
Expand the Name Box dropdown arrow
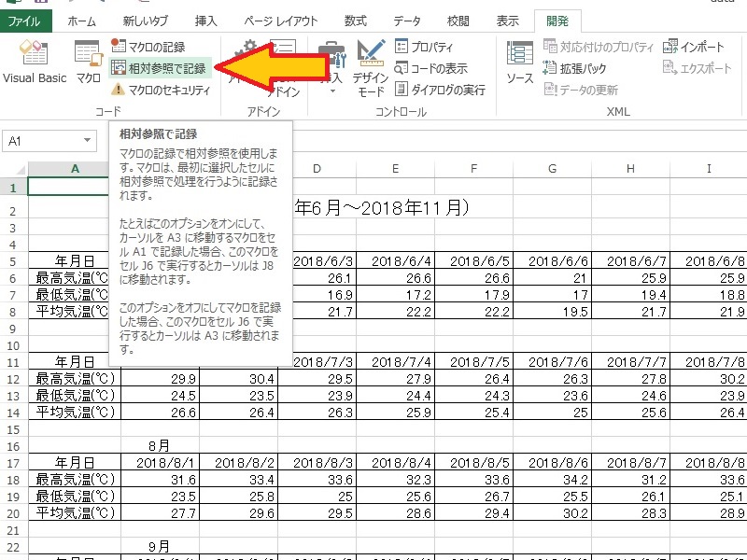coord(88,141)
